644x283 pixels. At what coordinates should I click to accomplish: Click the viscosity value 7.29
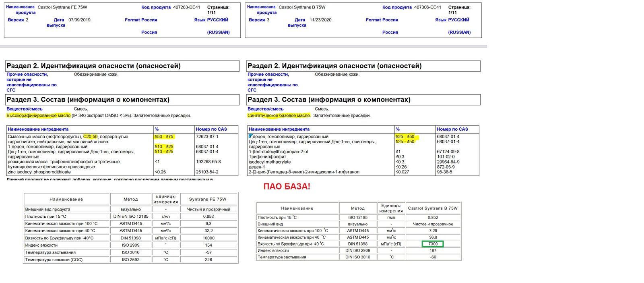pos(433,231)
